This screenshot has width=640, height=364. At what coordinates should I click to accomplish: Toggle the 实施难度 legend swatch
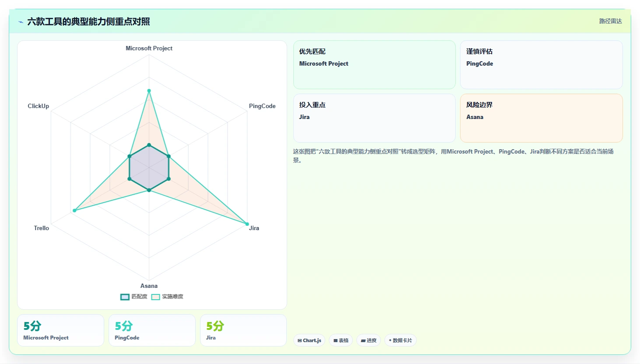155,297
